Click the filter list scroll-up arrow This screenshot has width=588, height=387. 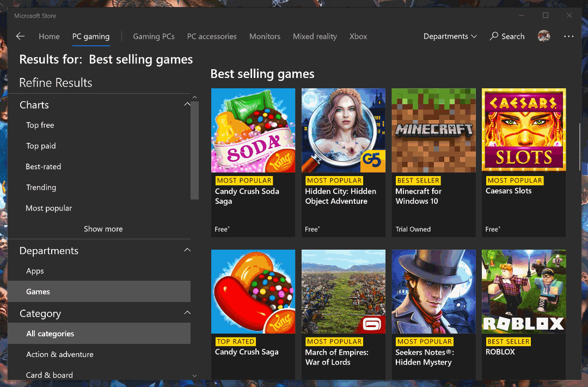pos(194,97)
